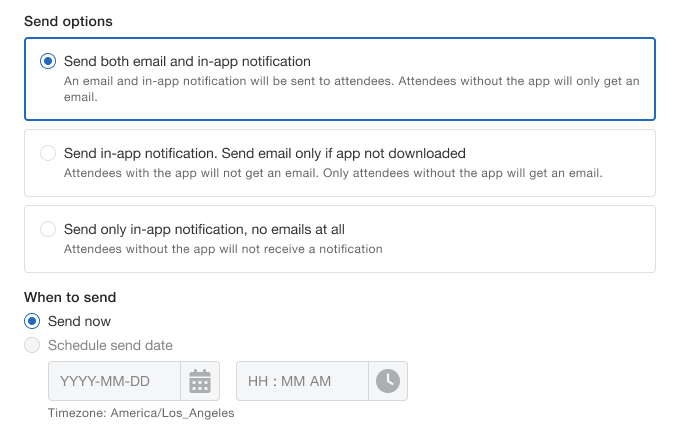Click description 'Attendees with the app will not get an email'
The image size is (679, 435).
(x=333, y=173)
